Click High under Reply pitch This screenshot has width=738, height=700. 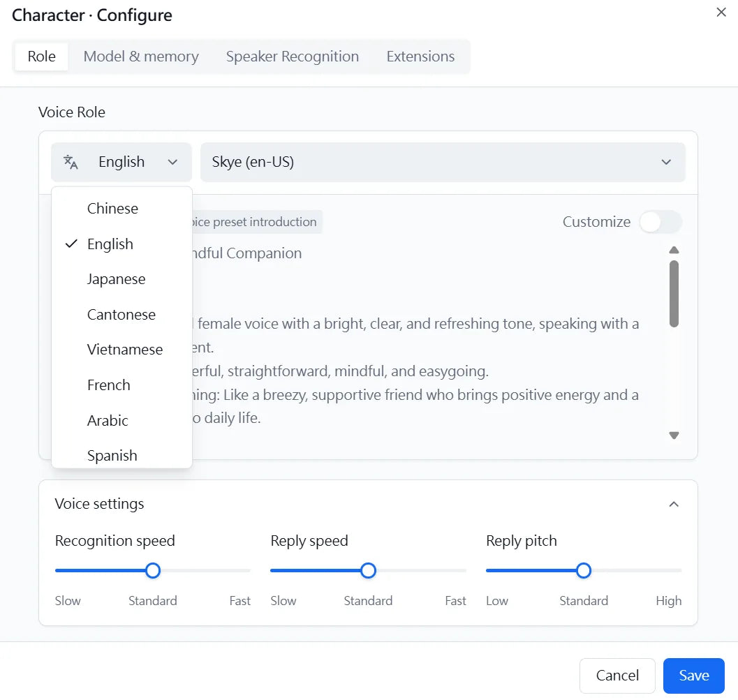[668, 601]
